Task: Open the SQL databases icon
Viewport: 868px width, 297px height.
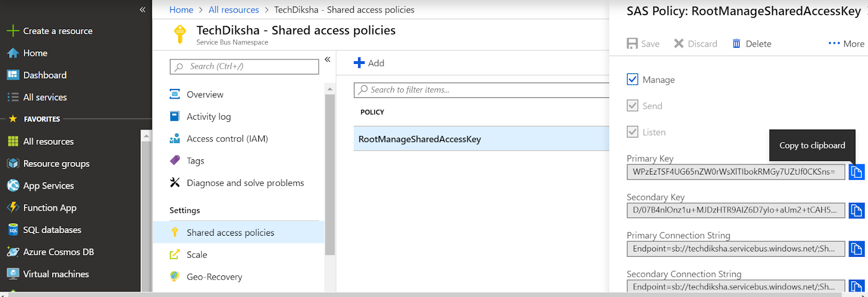Action: [13, 230]
